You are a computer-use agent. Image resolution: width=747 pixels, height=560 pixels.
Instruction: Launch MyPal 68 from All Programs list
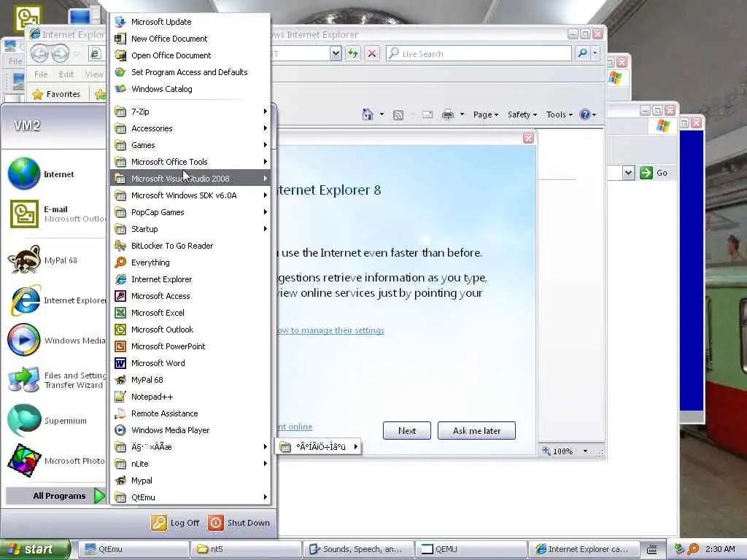[190, 379]
